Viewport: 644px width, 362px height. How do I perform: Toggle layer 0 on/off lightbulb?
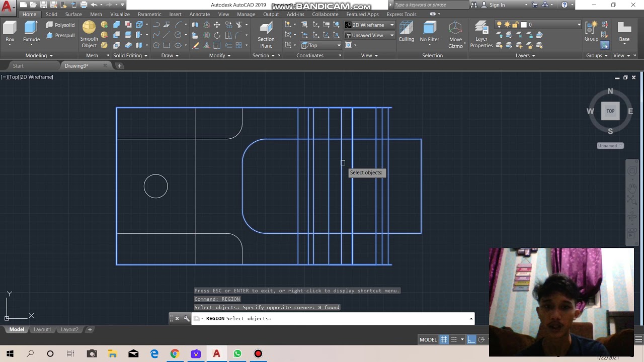pos(499,25)
